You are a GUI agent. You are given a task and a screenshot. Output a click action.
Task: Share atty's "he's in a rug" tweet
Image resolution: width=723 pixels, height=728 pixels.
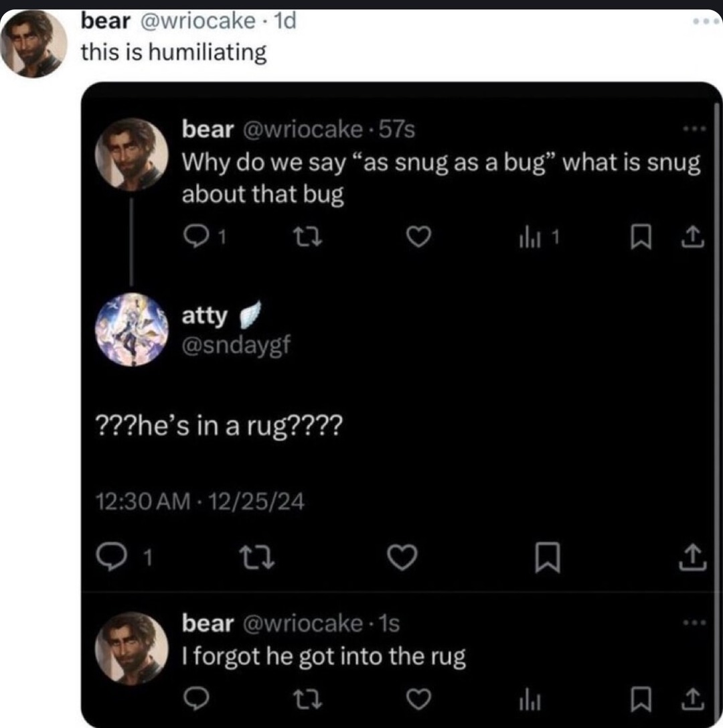pyautogui.click(x=691, y=556)
